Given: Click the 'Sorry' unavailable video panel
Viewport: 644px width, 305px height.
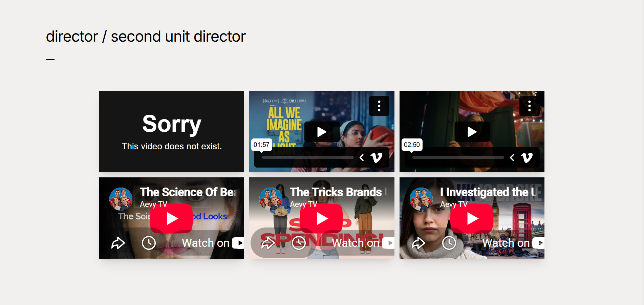Looking at the screenshot, I should click(172, 131).
